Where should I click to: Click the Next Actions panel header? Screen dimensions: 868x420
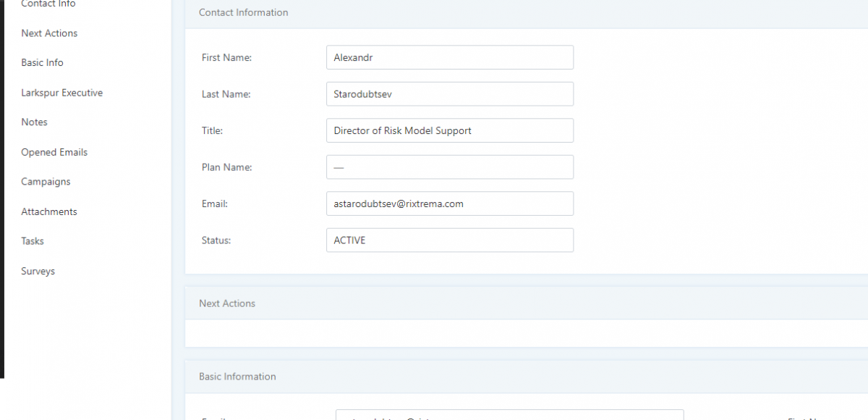[x=227, y=303]
